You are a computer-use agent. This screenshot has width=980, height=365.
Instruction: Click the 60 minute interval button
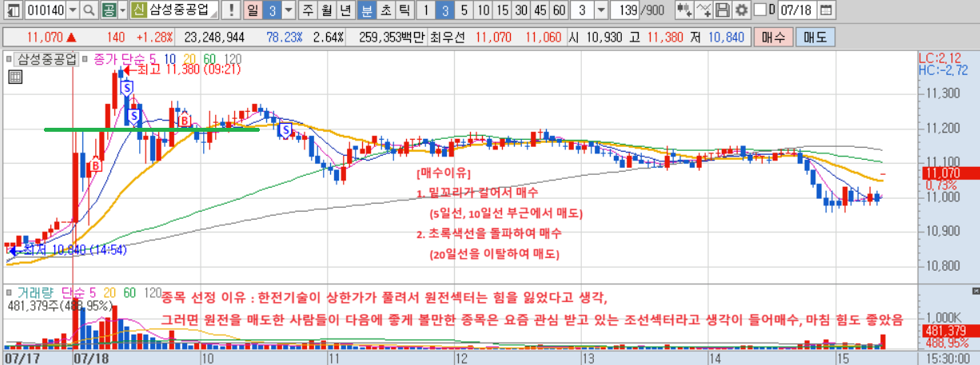(x=559, y=10)
